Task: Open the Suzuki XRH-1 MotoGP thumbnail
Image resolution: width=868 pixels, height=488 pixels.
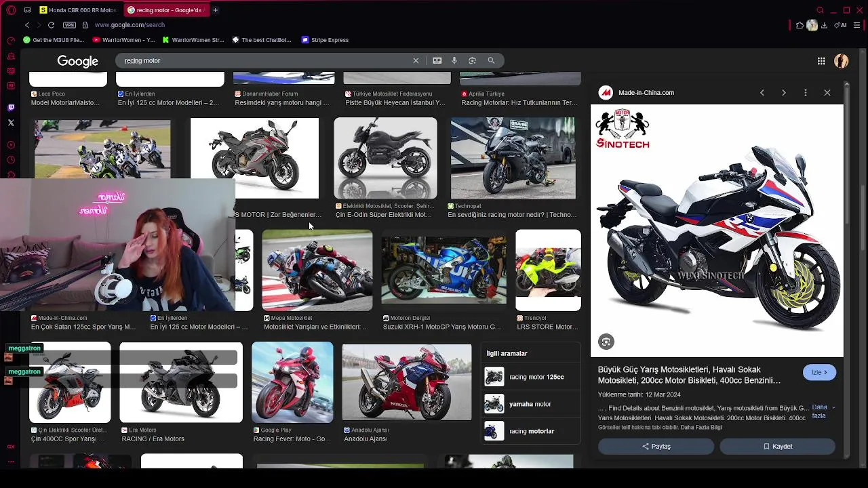Action: point(443,270)
